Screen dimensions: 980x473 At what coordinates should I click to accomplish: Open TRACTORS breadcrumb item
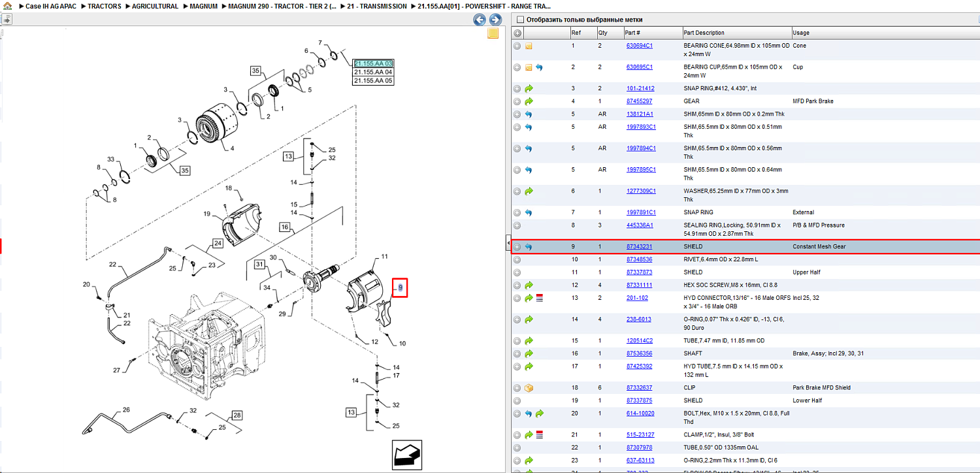[x=105, y=6]
